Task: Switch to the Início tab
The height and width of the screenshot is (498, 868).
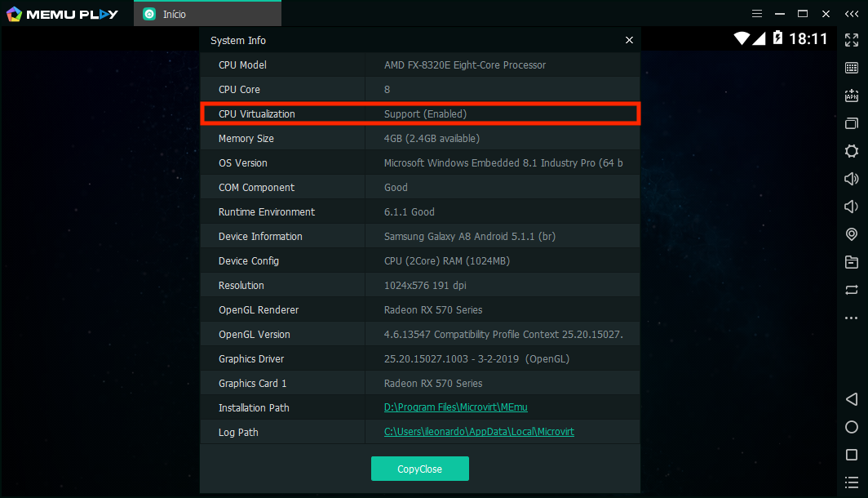Action: 208,14
